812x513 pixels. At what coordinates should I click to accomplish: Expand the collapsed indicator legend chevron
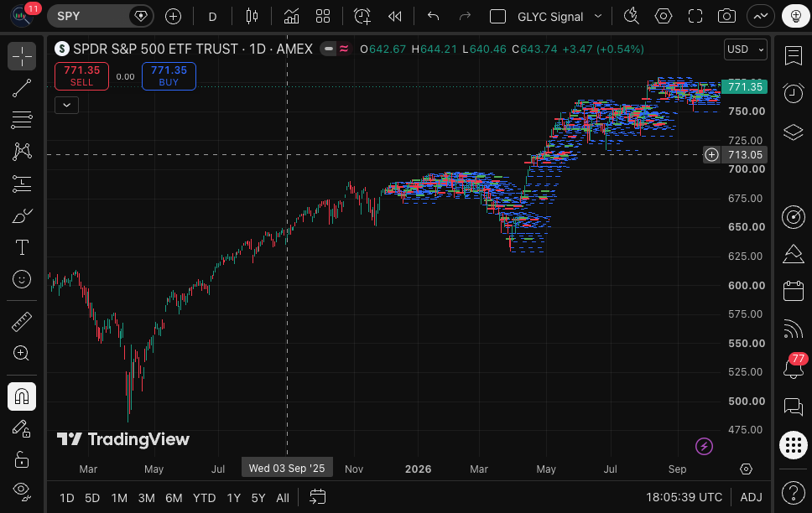[67, 105]
